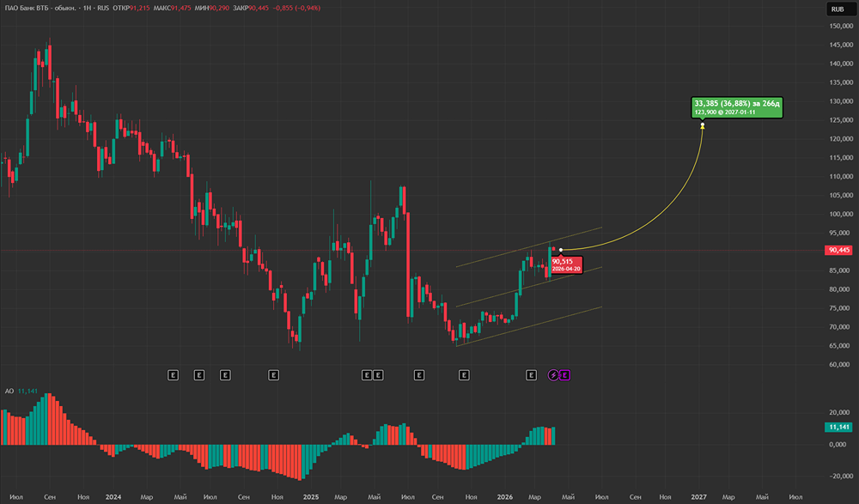
Task: Select the red 90,515 forecast start label
Action: pos(566,264)
